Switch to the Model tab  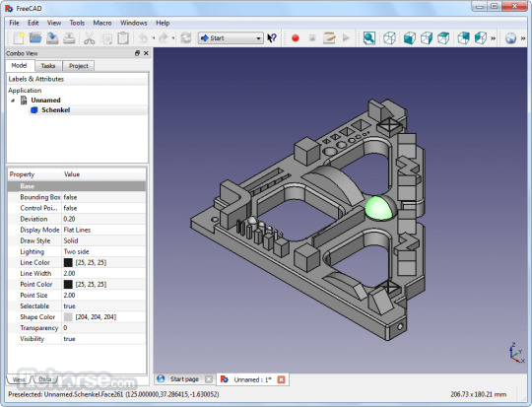point(19,65)
